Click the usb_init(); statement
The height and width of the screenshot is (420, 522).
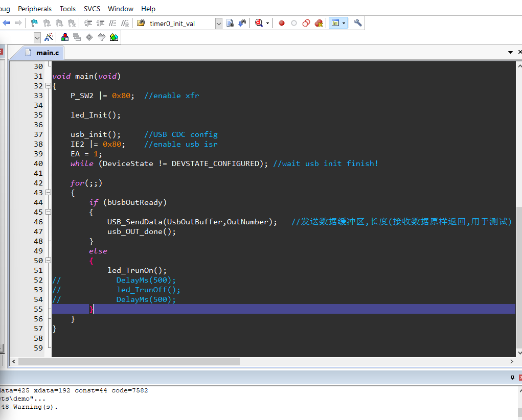click(96, 134)
